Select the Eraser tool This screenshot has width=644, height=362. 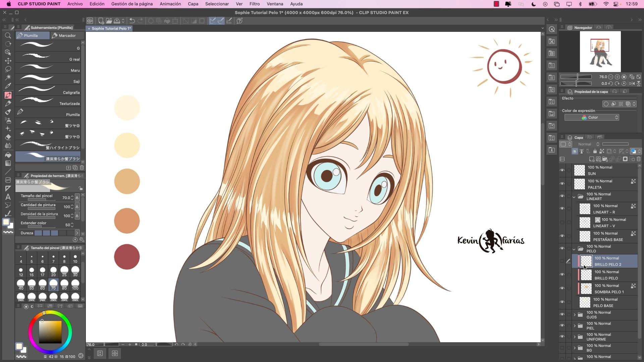click(8, 137)
